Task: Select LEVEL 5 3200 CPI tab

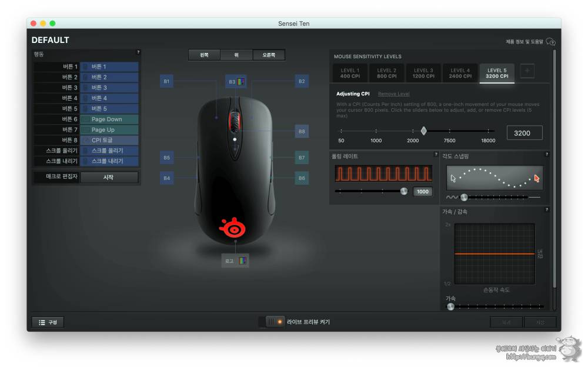Action: point(497,73)
